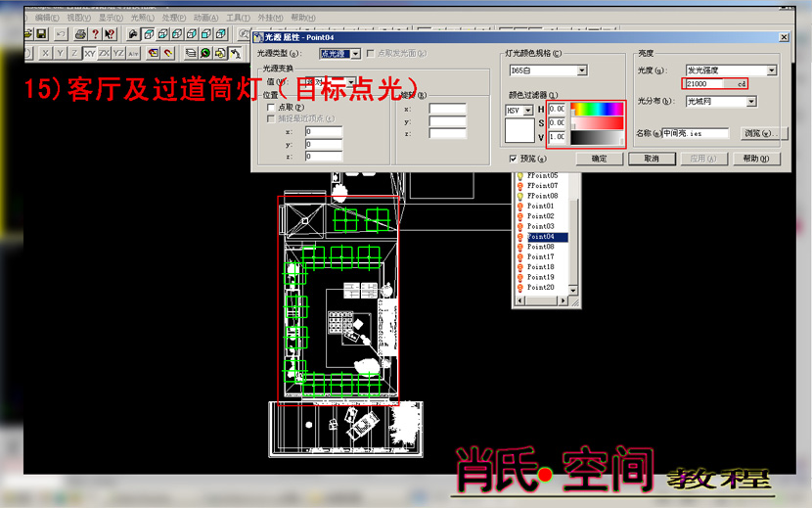Click the fifth cube view icon
The height and width of the screenshot is (508, 812).
pyautogui.click(x=206, y=34)
